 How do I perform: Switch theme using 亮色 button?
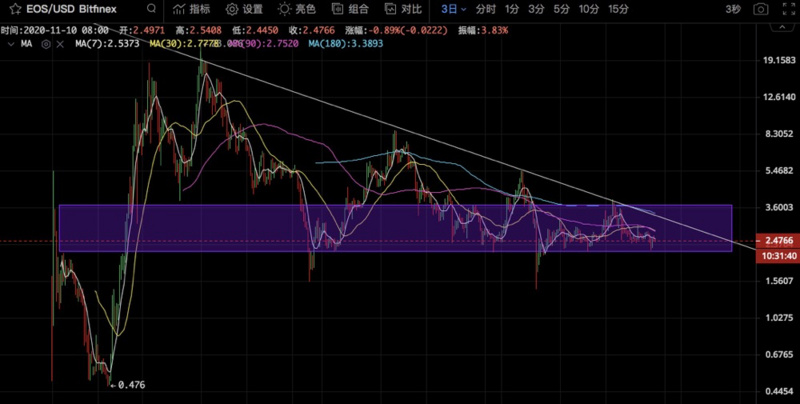[x=298, y=10]
